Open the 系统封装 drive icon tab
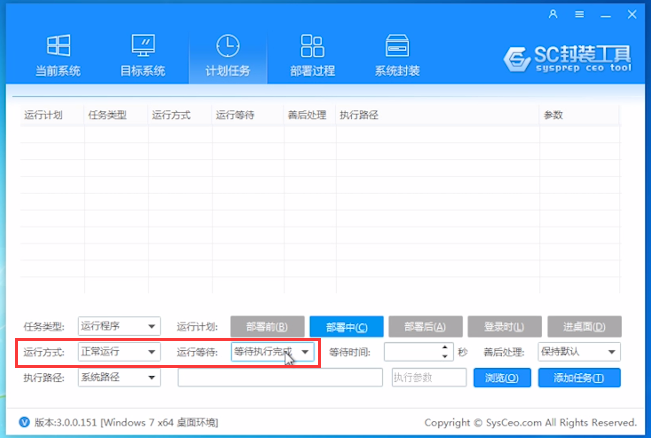The image size is (651, 438). tap(397, 45)
